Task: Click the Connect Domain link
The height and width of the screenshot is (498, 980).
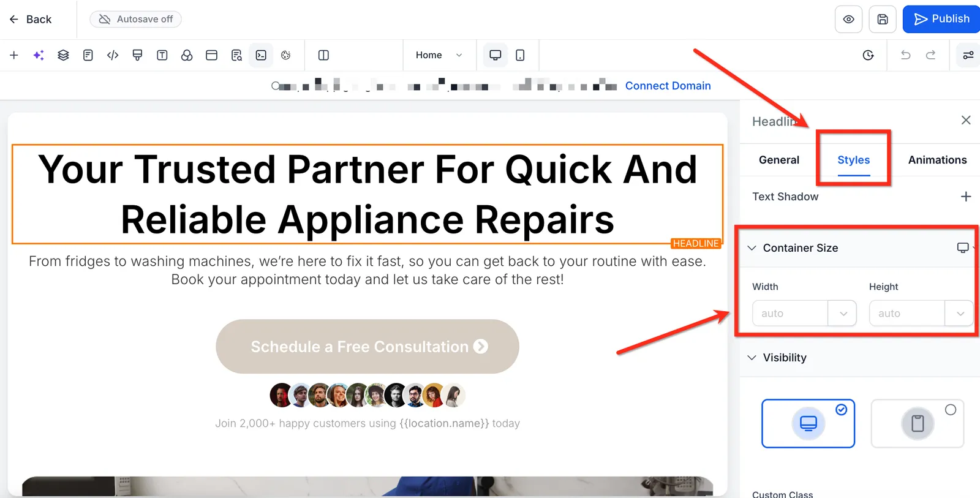Action: coord(668,86)
